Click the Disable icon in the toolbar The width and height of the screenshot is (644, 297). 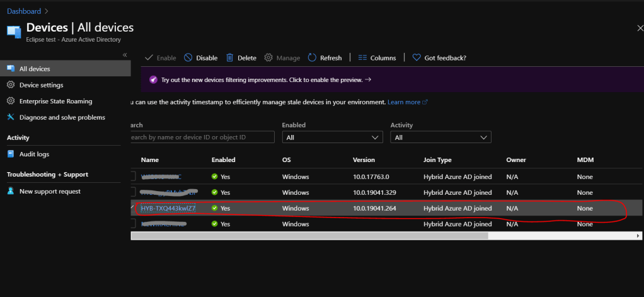coord(188,58)
